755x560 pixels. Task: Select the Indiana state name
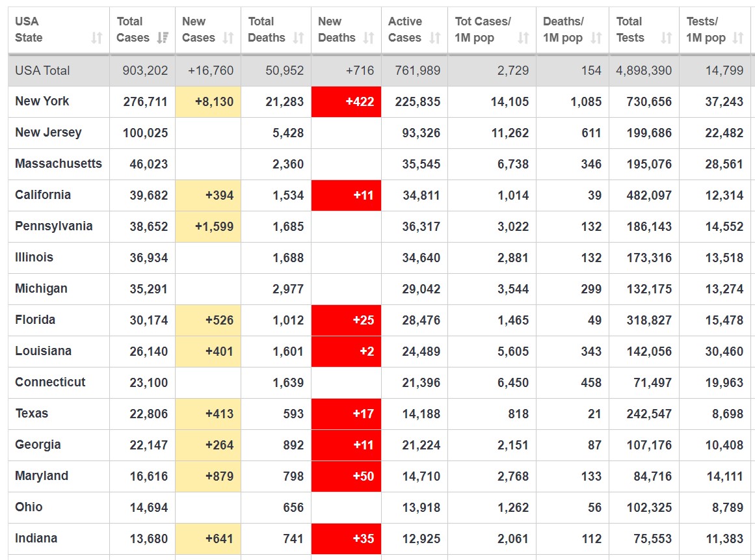(x=36, y=539)
